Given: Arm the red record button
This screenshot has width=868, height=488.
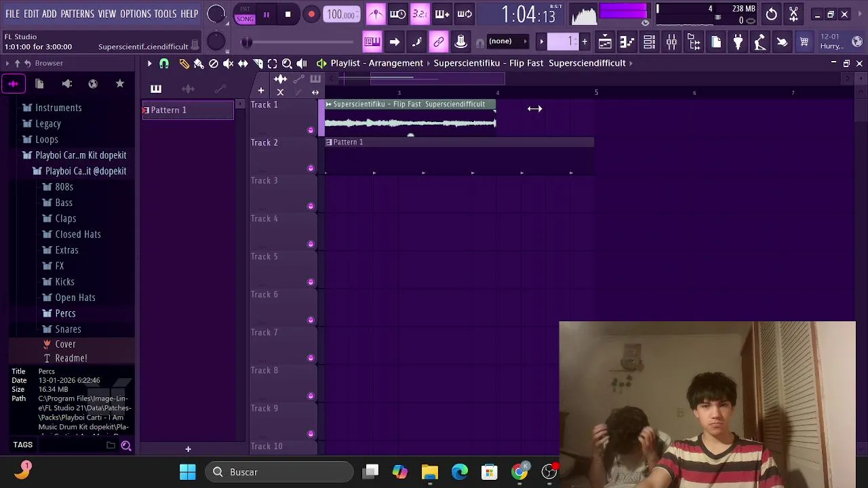Looking at the screenshot, I should point(311,14).
